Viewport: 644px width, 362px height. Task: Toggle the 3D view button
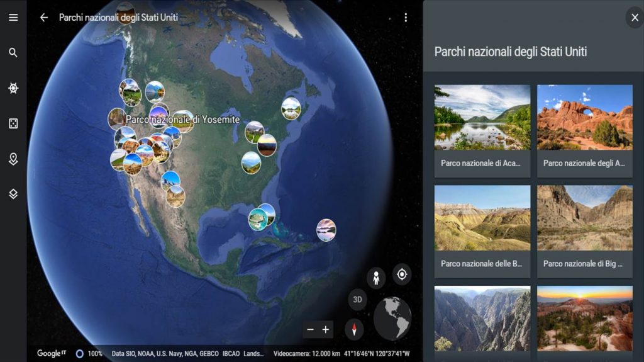358,300
